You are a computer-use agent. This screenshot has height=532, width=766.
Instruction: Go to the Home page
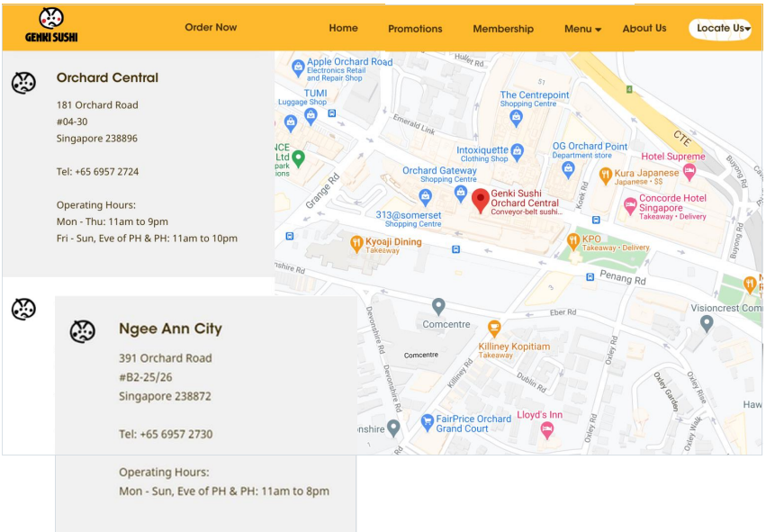[x=343, y=28]
